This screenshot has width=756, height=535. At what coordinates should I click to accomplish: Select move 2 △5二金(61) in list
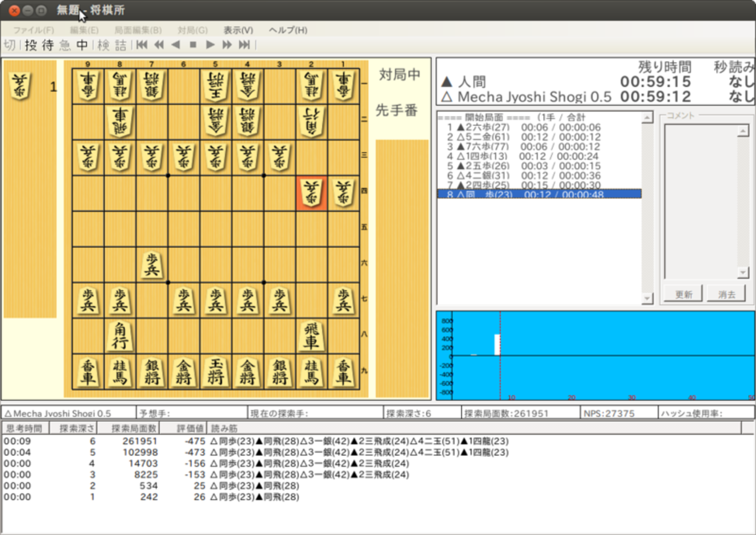point(539,137)
